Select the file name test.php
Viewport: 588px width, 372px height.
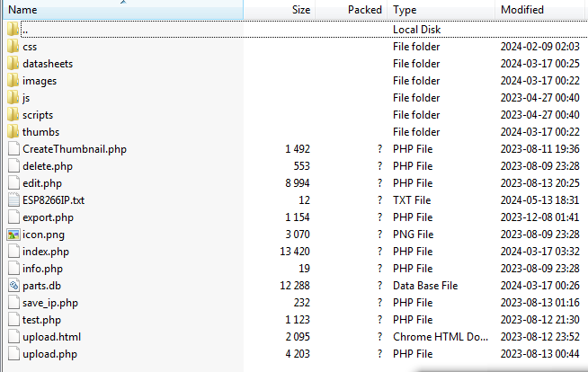click(x=41, y=320)
